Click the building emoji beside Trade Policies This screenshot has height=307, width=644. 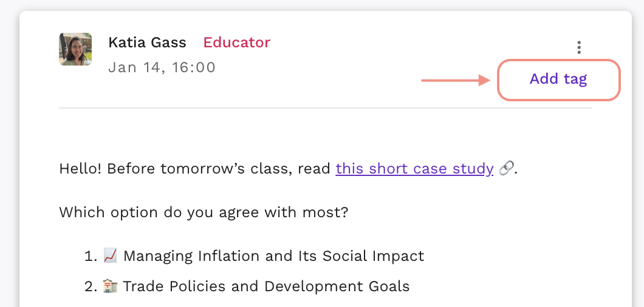coord(110,286)
